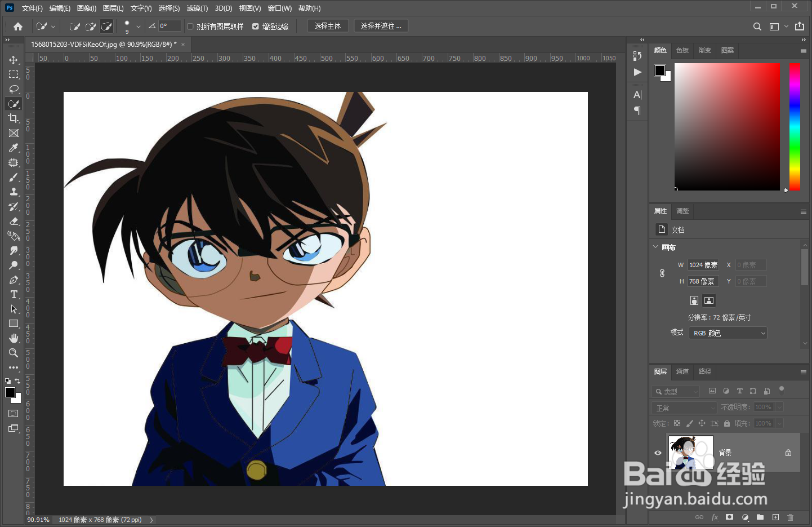Click the hue spectrum slider
Image resolution: width=812 pixels, height=527 pixels.
click(x=795, y=126)
